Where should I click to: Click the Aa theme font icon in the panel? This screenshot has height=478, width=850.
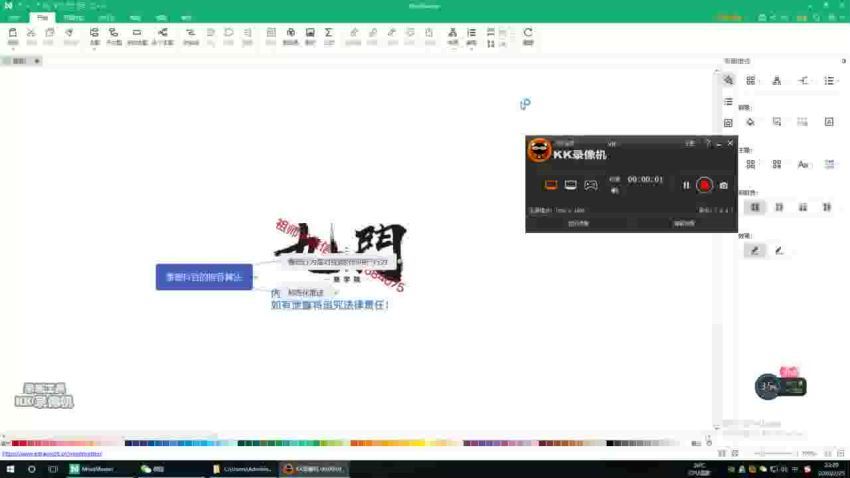[x=803, y=164]
